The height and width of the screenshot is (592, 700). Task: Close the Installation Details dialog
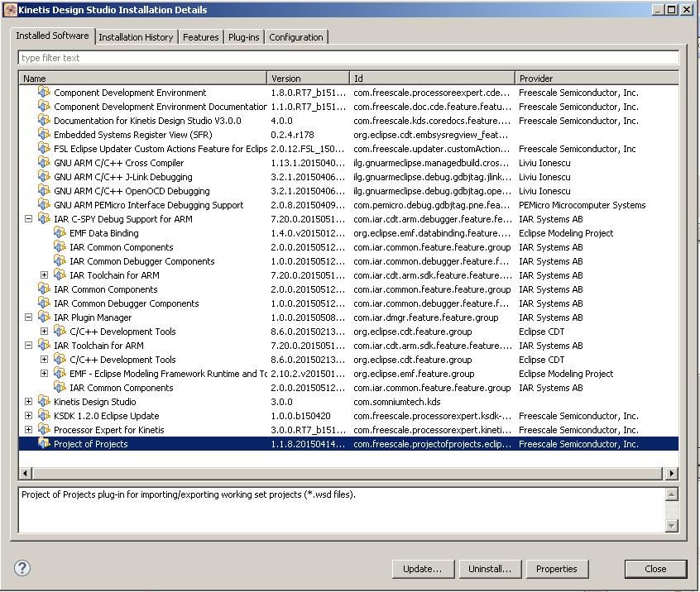click(655, 569)
